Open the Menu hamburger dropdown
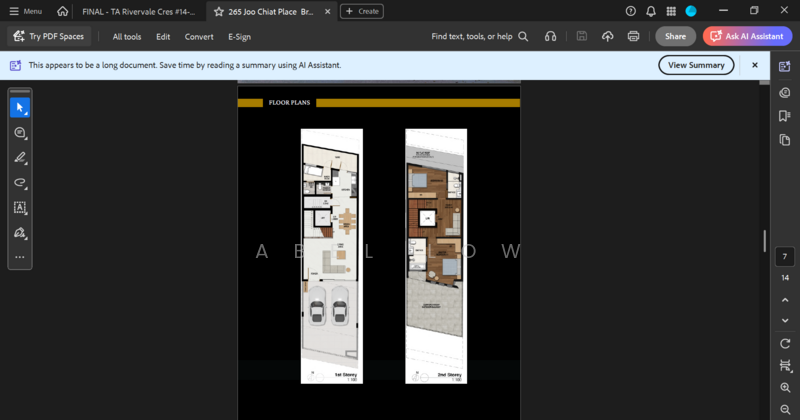The image size is (800, 420). point(25,11)
